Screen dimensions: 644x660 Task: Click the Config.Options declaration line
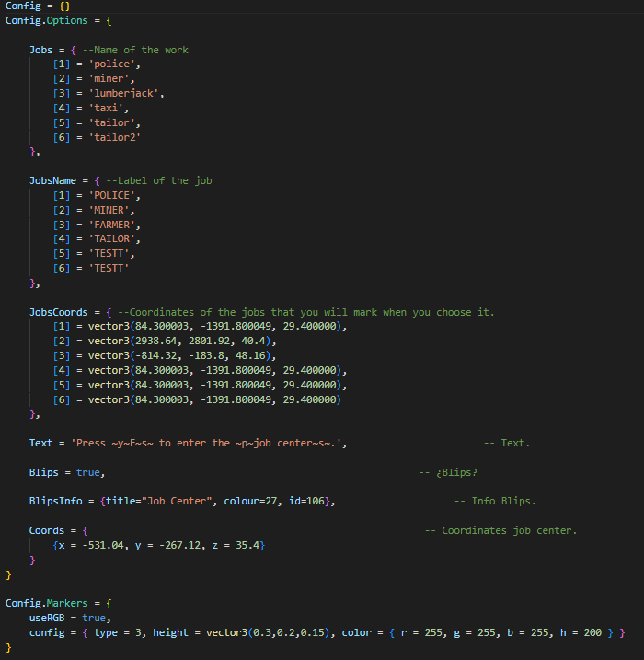pos(59,20)
